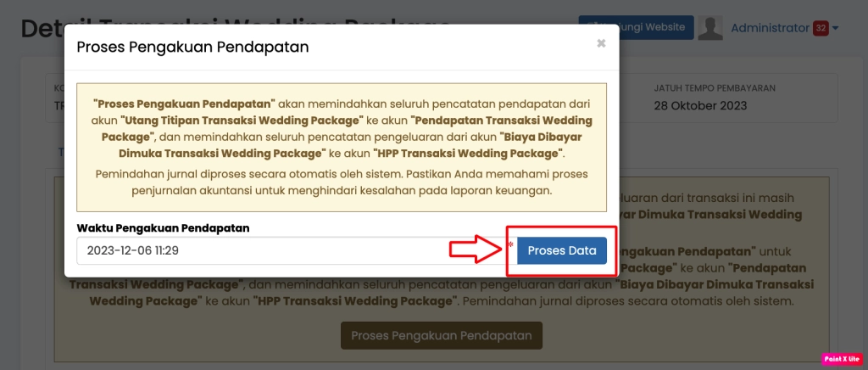
Task: Click the partially hidden tab left of modal
Action: (60, 152)
